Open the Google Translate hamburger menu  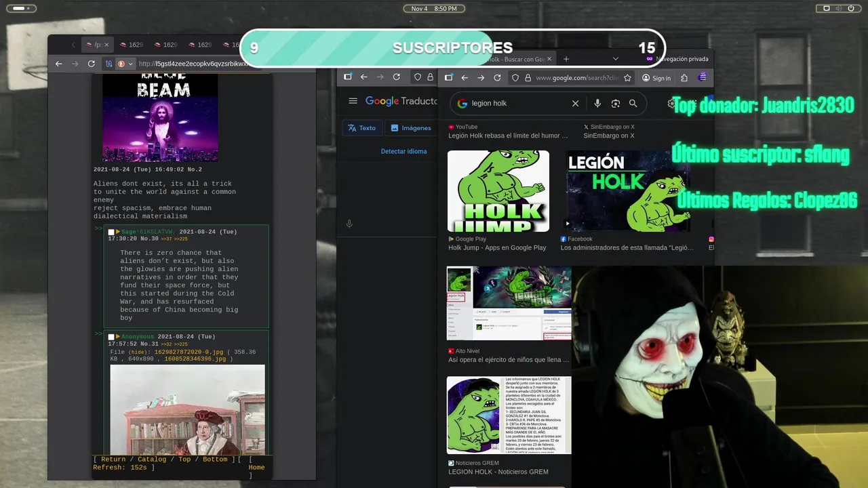pos(353,101)
